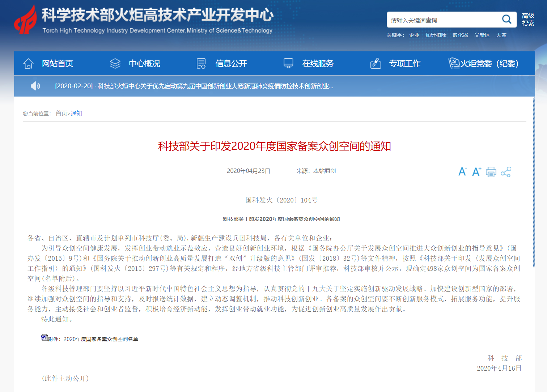Select keyword 企业

coord(414,35)
